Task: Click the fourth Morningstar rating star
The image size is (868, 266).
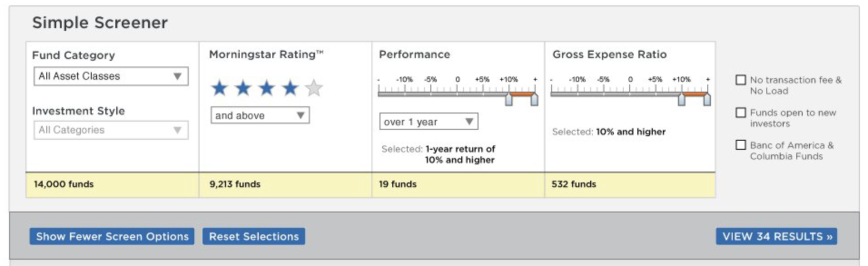Action: coord(291,88)
